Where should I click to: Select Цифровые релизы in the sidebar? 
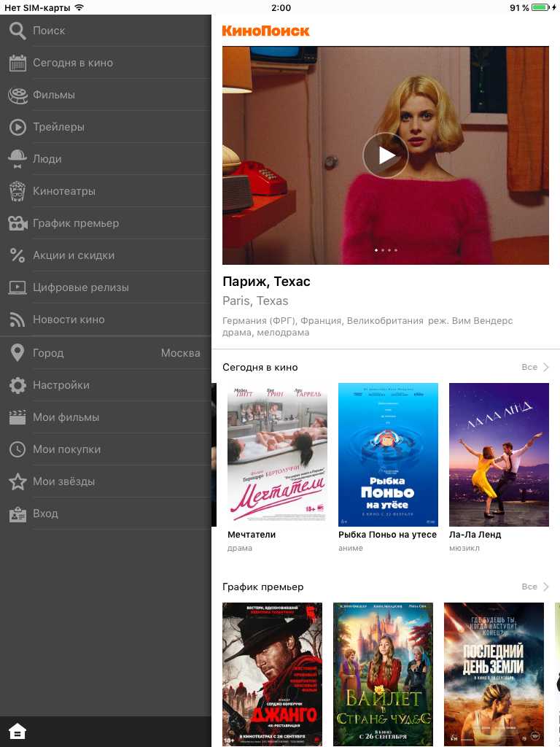[x=105, y=287]
